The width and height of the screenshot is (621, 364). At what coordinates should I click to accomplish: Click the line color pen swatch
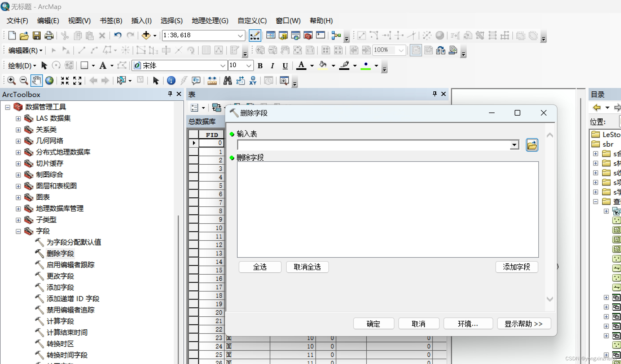(344, 66)
